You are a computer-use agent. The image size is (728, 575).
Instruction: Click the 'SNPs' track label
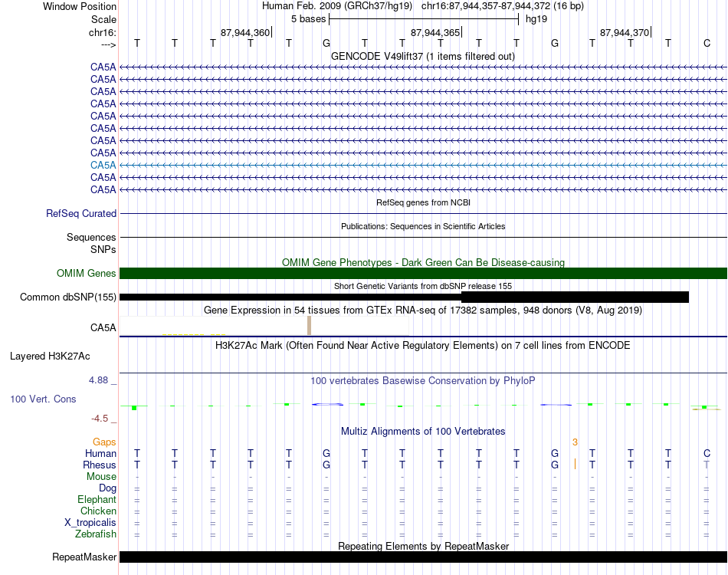pyautogui.click(x=103, y=249)
